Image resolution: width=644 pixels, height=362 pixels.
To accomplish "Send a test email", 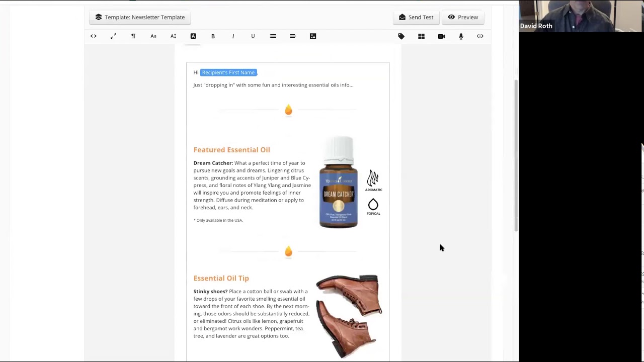I will tap(416, 17).
